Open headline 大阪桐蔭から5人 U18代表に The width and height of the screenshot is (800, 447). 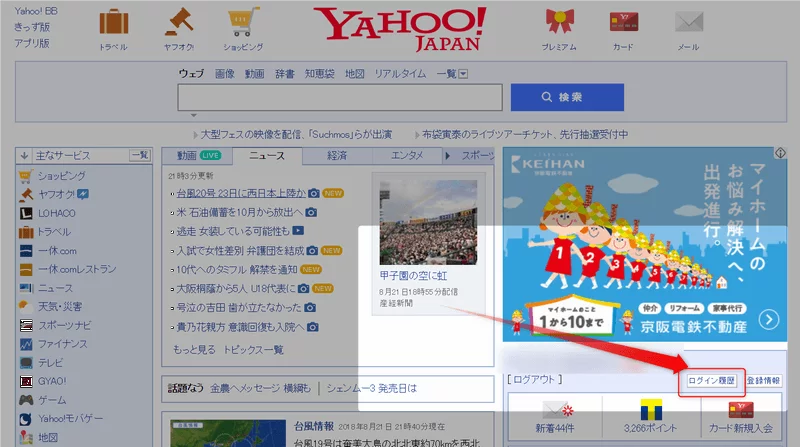tap(236, 288)
